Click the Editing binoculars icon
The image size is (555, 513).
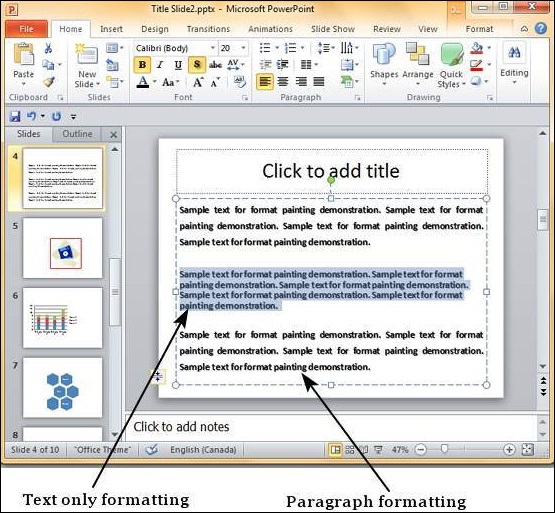click(514, 53)
